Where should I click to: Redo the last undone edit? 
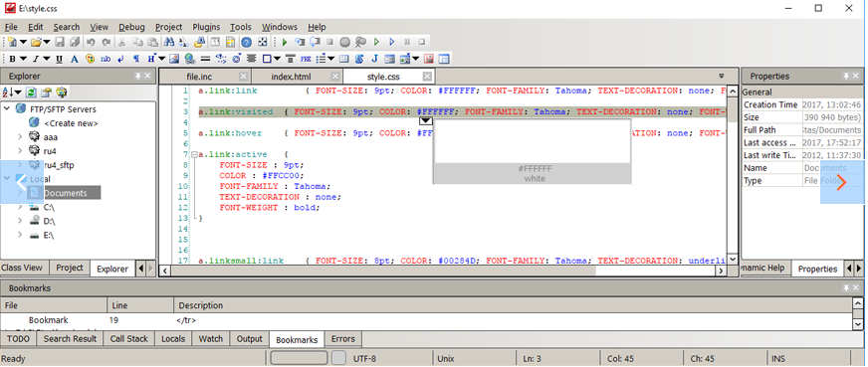point(107,42)
